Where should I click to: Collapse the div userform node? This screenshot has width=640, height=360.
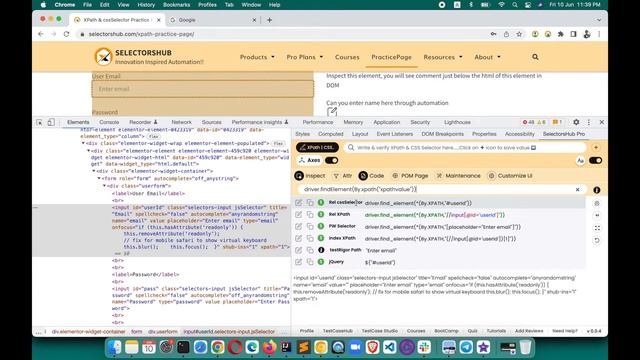coord(104,186)
